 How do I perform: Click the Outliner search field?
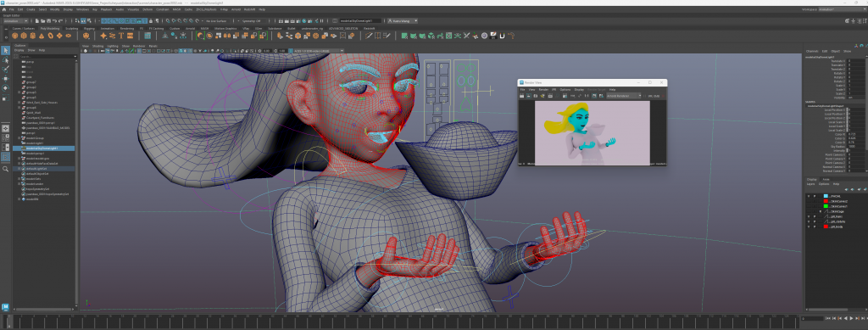47,57
